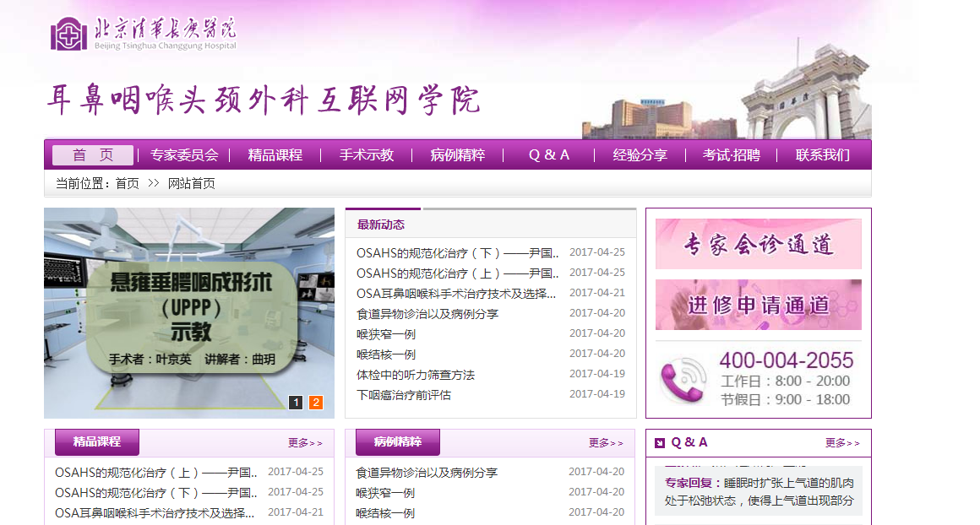The image size is (980, 525).
Task: Open the 首页 navigation menu item
Action: point(93,155)
